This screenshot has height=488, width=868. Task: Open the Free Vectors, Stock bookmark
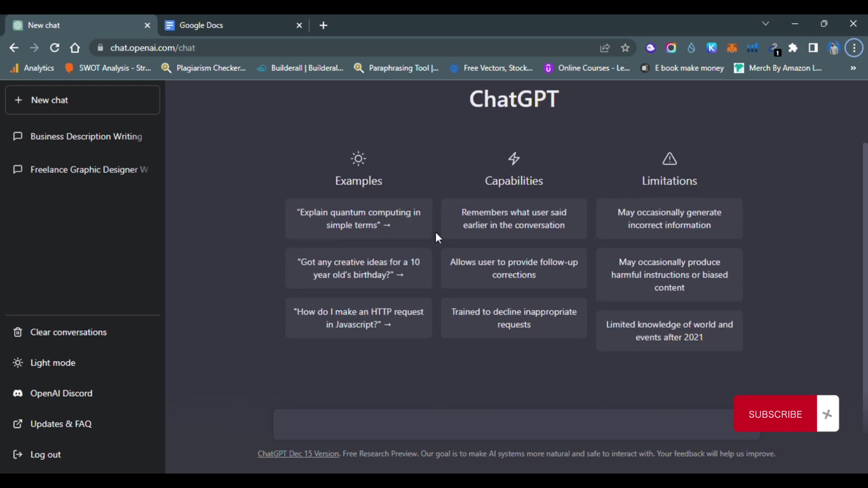[492, 68]
